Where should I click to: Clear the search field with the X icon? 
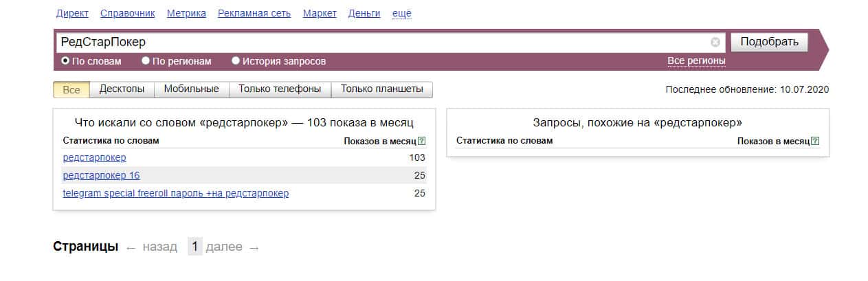click(715, 43)
